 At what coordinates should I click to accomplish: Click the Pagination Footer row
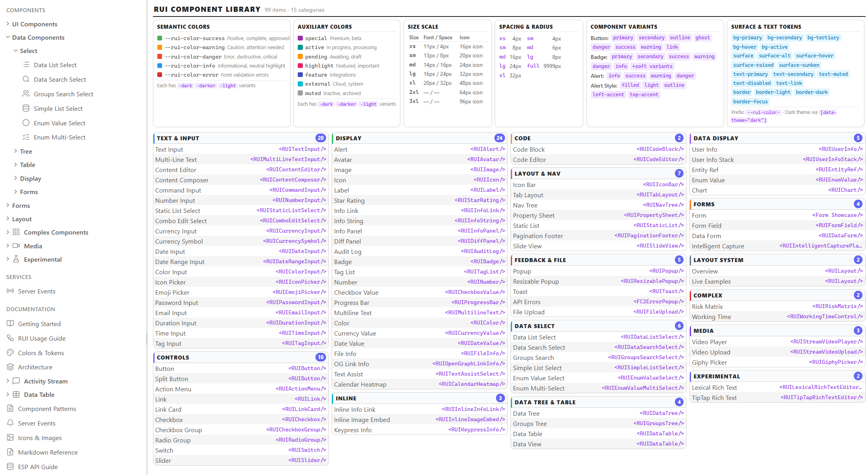tap(598, 236)
